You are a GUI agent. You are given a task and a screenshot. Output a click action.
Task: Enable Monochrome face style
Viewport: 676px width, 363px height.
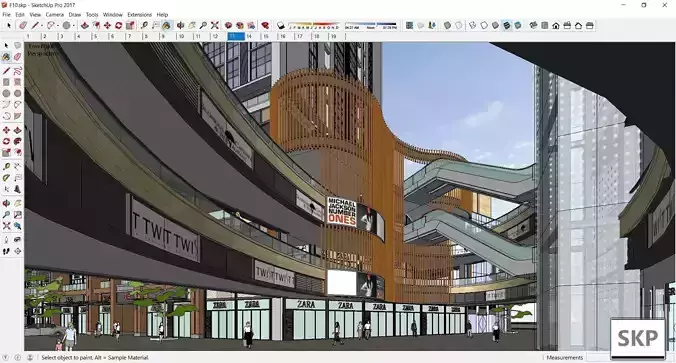point(518,25)
